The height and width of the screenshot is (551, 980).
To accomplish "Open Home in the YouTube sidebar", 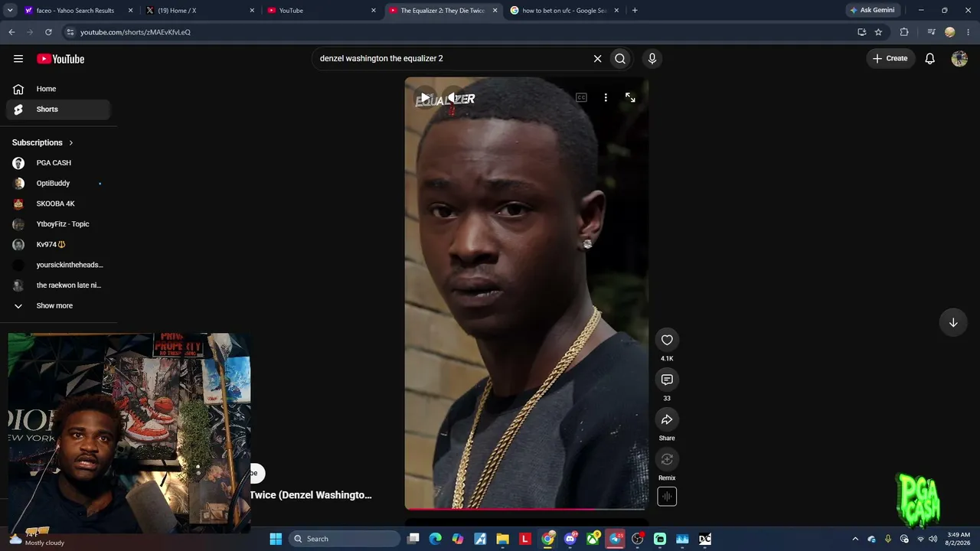I will click(x=58, y=89).
